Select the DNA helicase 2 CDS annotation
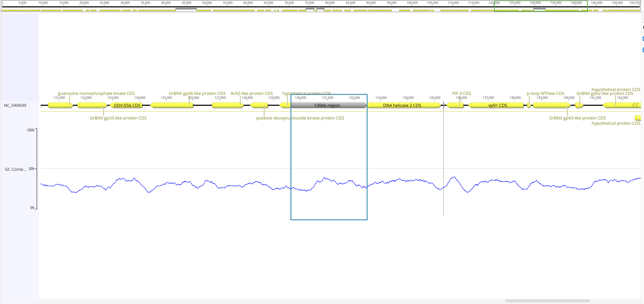Viewport: 644px width, 304px height. pos(402,105)
